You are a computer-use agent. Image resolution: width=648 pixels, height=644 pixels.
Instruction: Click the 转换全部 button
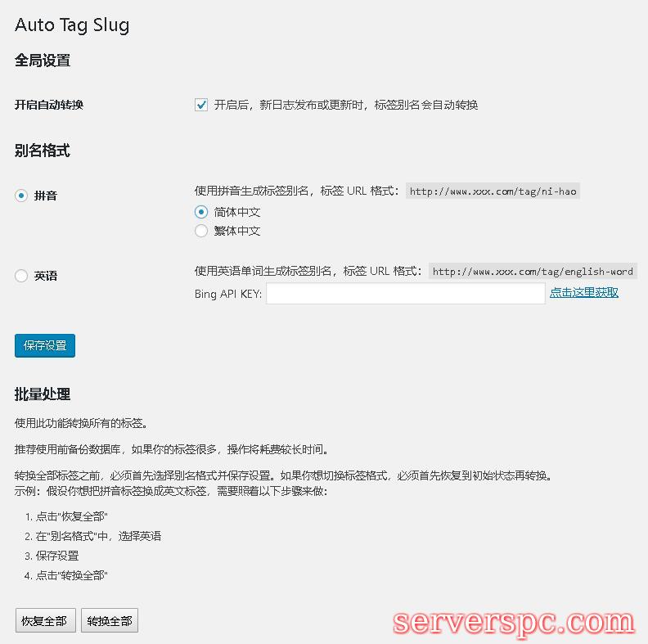110,620
